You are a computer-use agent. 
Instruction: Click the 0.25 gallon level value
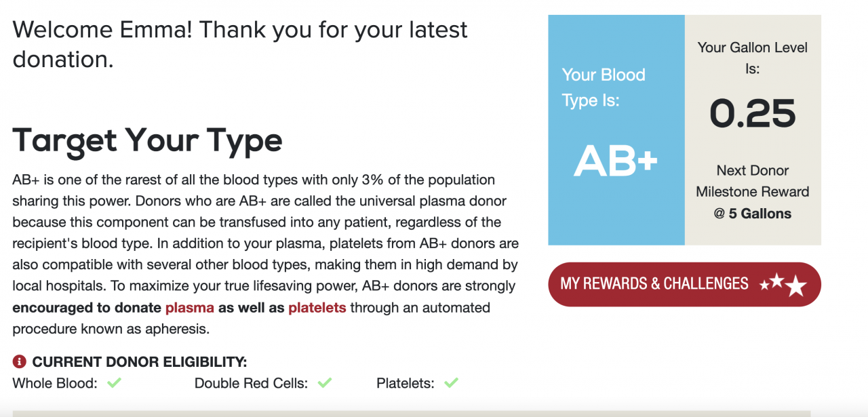point(752,114)
